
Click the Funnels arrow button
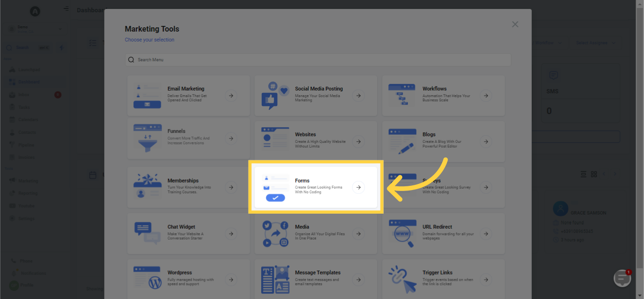231,139
